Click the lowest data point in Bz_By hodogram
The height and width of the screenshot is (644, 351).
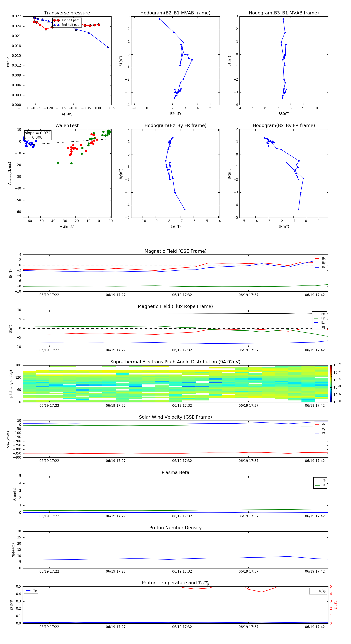185,210
